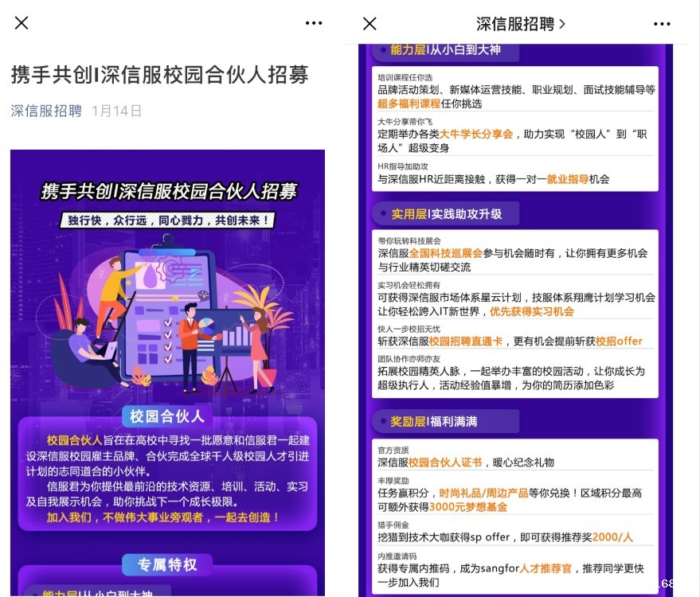
Task: Tap the 丰厚奖励 subheading
Action: pos(393,481)
